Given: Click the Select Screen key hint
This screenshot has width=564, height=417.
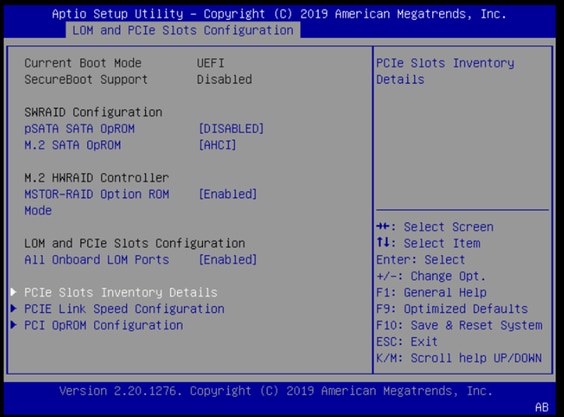Looking at the screenshot, I should tap(435, 227).
